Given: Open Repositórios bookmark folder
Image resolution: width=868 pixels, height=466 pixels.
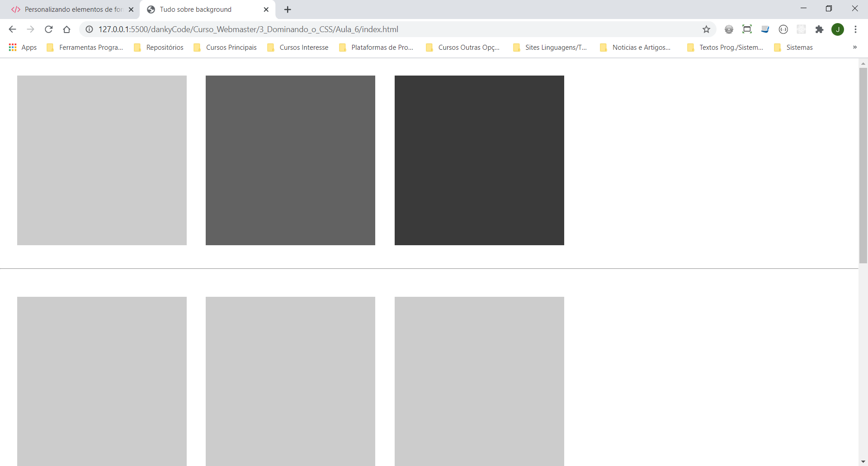Looking at the screenshot, I should point(159,48).
